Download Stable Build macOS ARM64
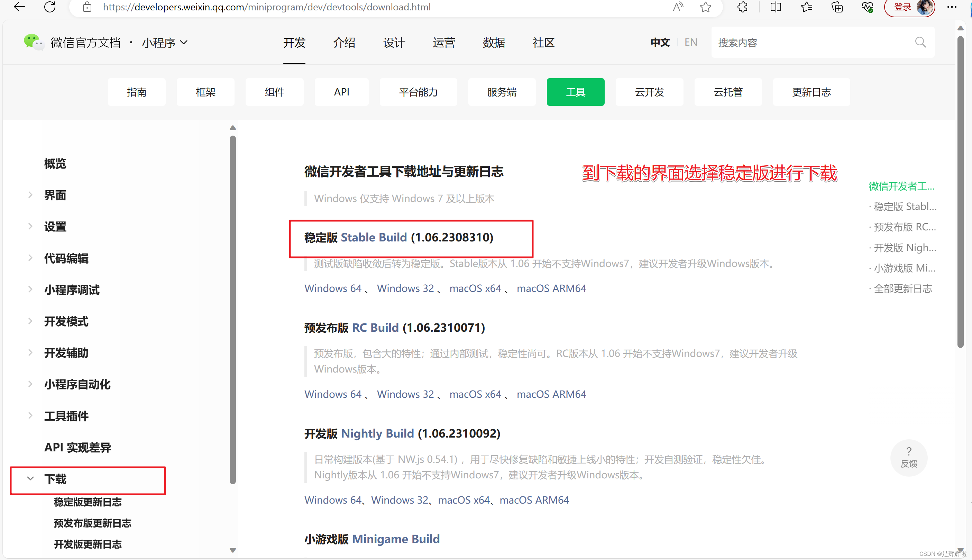 pos(551,288)
